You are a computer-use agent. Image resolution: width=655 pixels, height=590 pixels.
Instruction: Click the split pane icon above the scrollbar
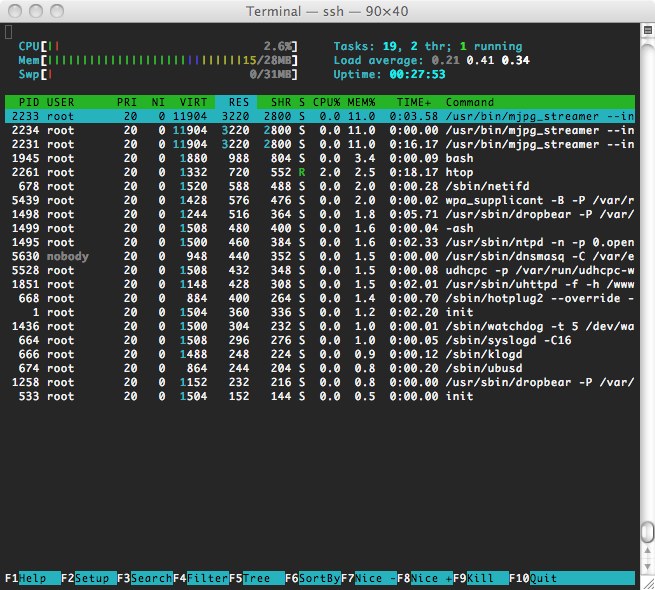tap(648, 30)
